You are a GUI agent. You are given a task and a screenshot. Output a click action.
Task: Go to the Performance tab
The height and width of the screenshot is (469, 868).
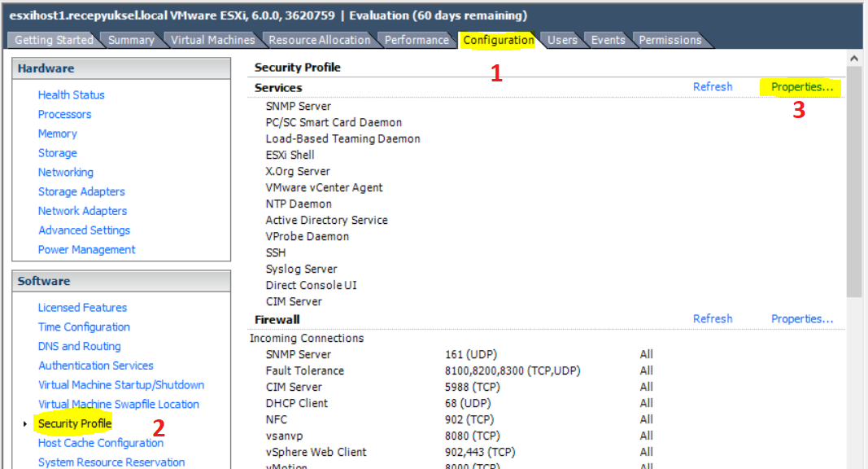[x=417, y=40]
